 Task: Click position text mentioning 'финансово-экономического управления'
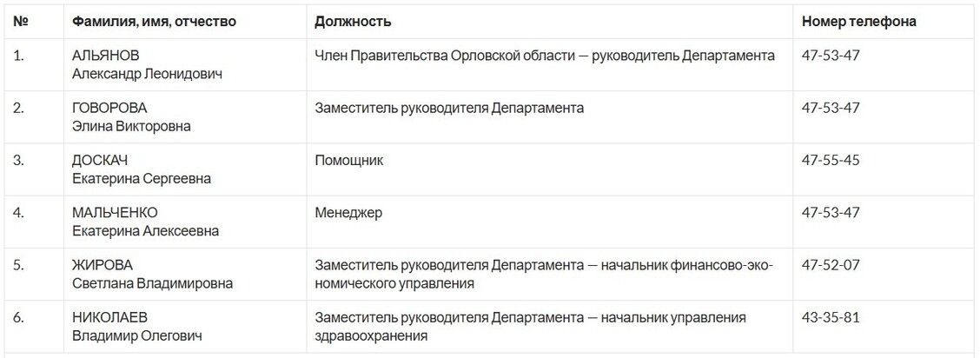click(544, 275)
